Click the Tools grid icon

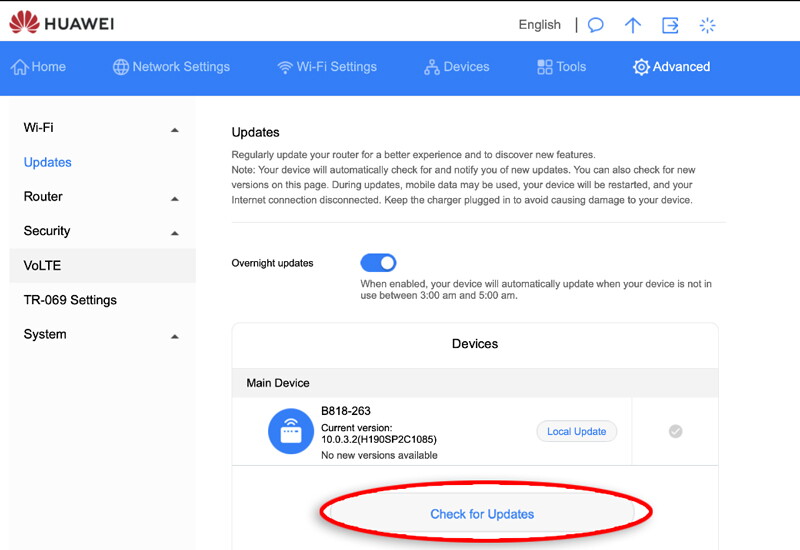tap(545, 67)
